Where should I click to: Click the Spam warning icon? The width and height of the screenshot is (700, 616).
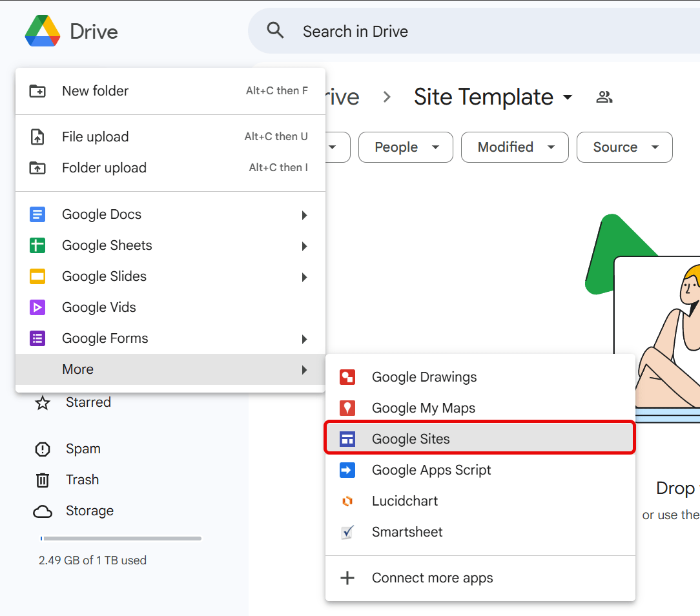43,449
